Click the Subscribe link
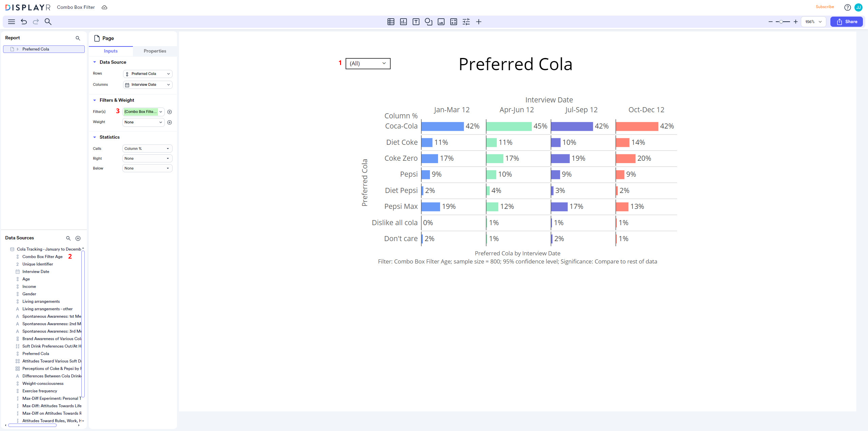The image size is (868, 431). [x=825, y=7]
